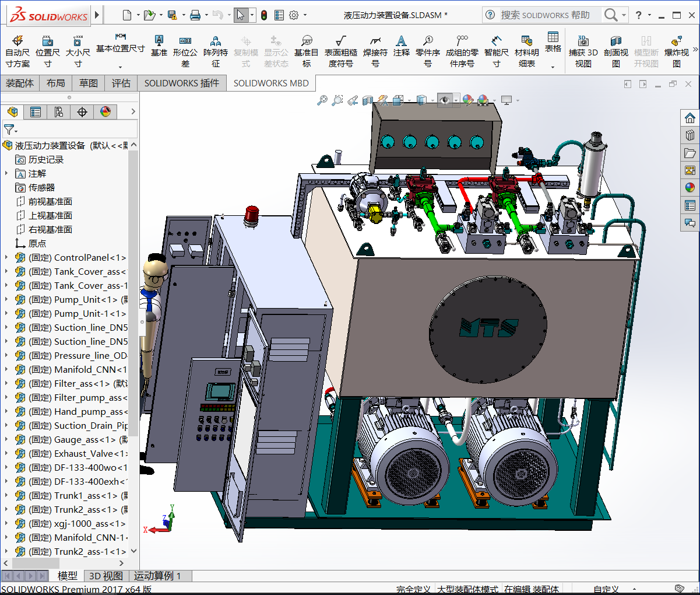This screenshot has height=595, width=700.
Task: Open the 运动算例 1 motion study tab
Action: pyautogui.click(x=157, y=576)
